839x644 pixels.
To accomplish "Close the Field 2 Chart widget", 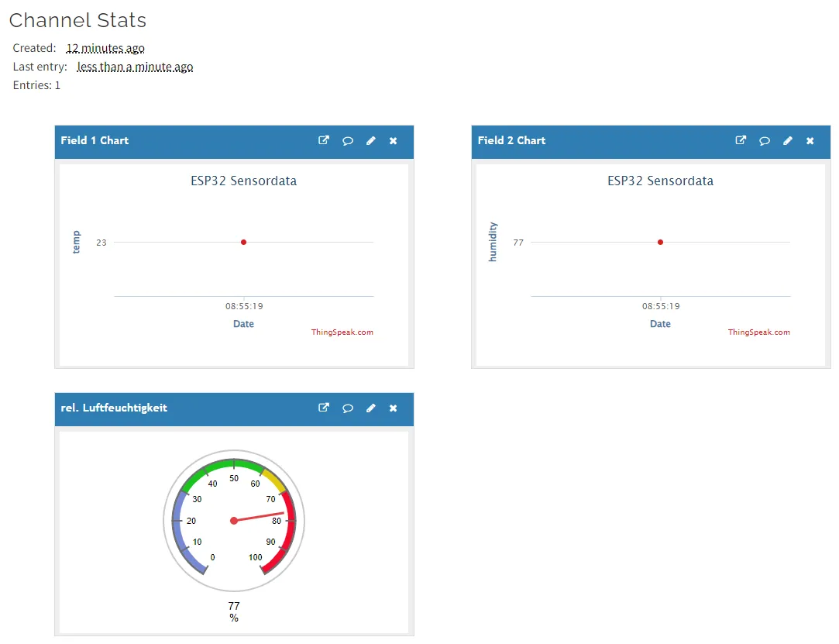I will [x=810, y=140].
